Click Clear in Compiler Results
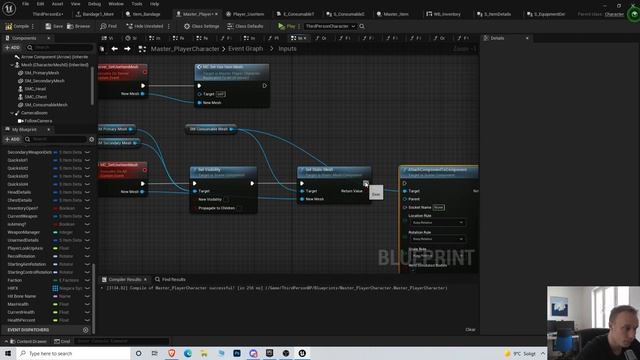Viewport: 640px width, 360px height. click(470, 329)
